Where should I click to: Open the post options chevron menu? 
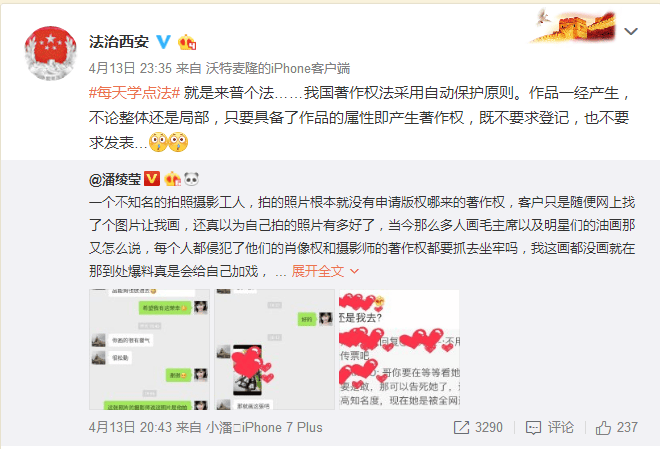(631, 31)
